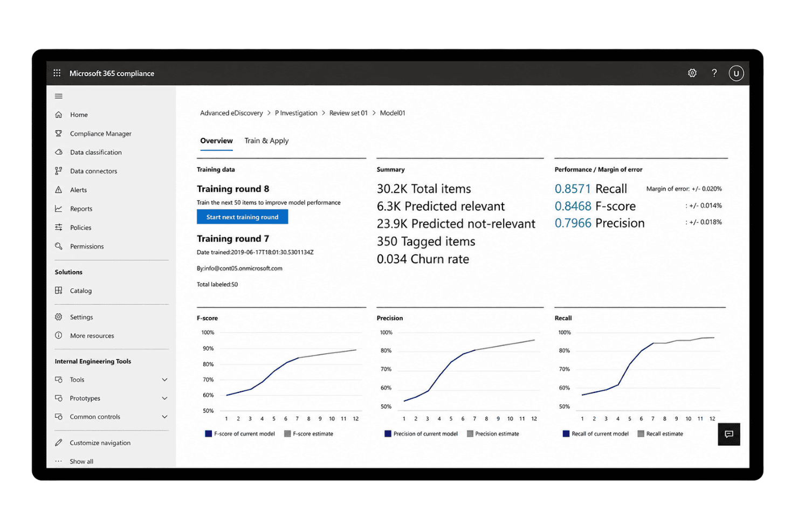Click the Reports chart icon

tap(59, 209)
